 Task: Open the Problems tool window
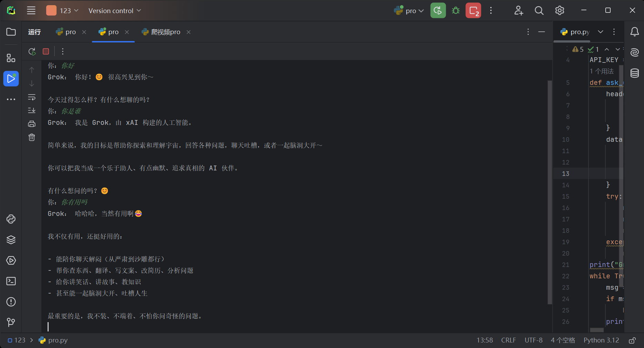click(x=11, y=302)
